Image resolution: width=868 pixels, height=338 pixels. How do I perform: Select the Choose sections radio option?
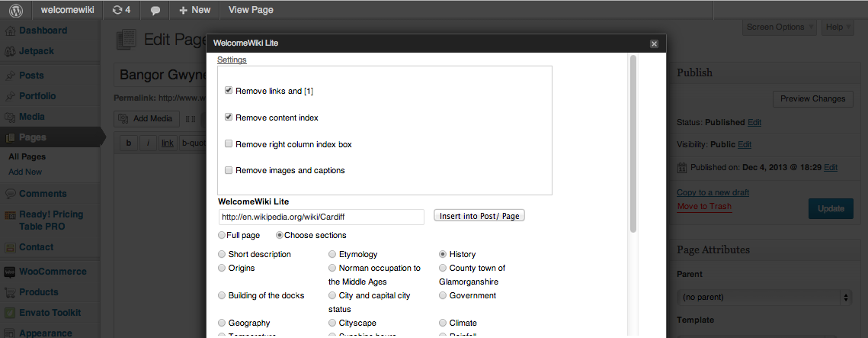pos(280,235)
